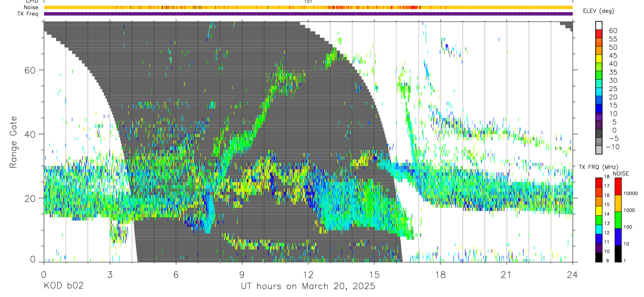Select the yellow 40–45 degree elevation swatch
The width and height of the screenshot is (644, 297).
pyautogui.click(x=599, y=59)
